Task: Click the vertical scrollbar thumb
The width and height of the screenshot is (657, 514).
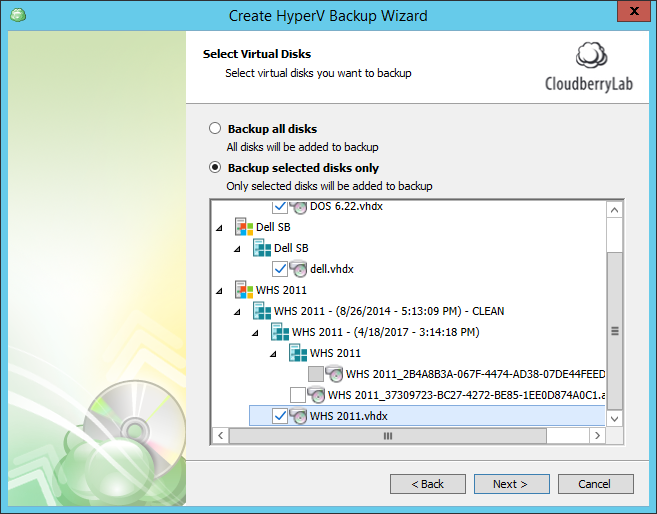Action: pyautogui.click(x=614, y=331)
